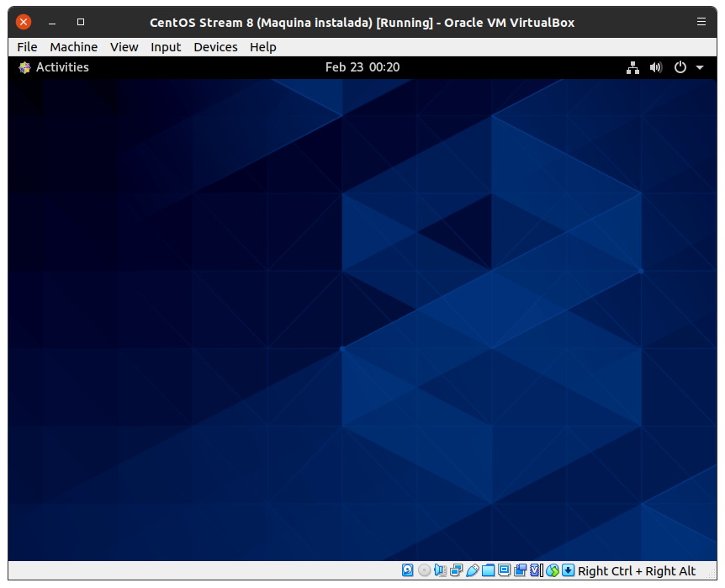Open the title bar hamburger menu

point(701,22)
